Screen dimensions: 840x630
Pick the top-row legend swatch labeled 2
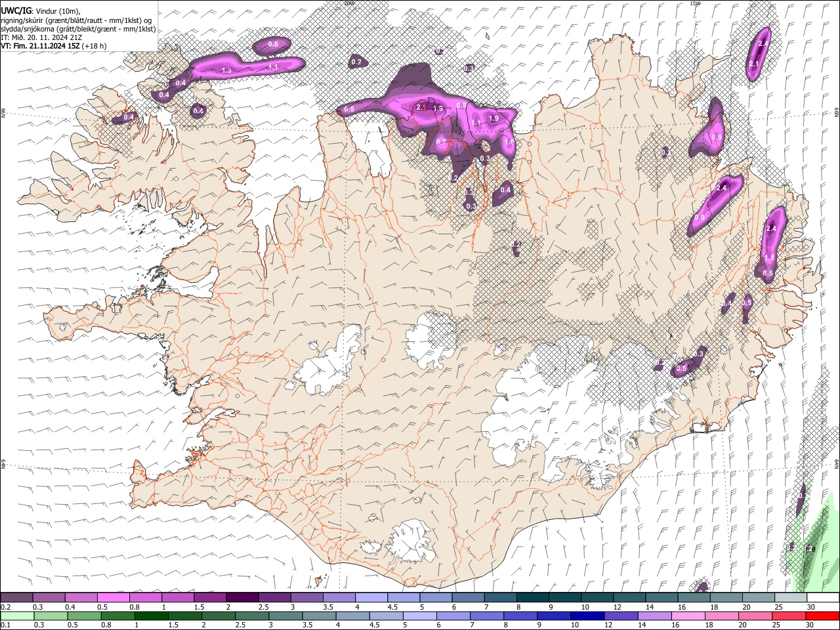click(x=241, y=598)
